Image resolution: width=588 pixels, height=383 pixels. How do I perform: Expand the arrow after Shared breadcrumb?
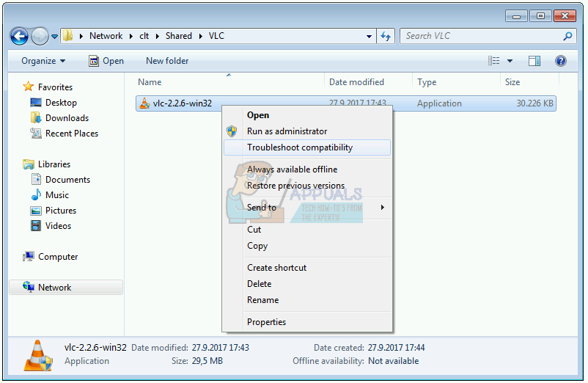tap(201, 36)
